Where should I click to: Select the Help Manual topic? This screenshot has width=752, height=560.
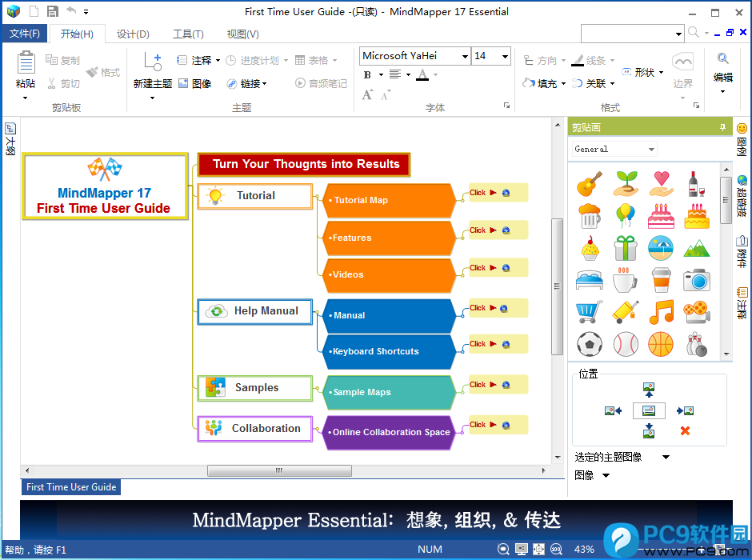(255, 312)
